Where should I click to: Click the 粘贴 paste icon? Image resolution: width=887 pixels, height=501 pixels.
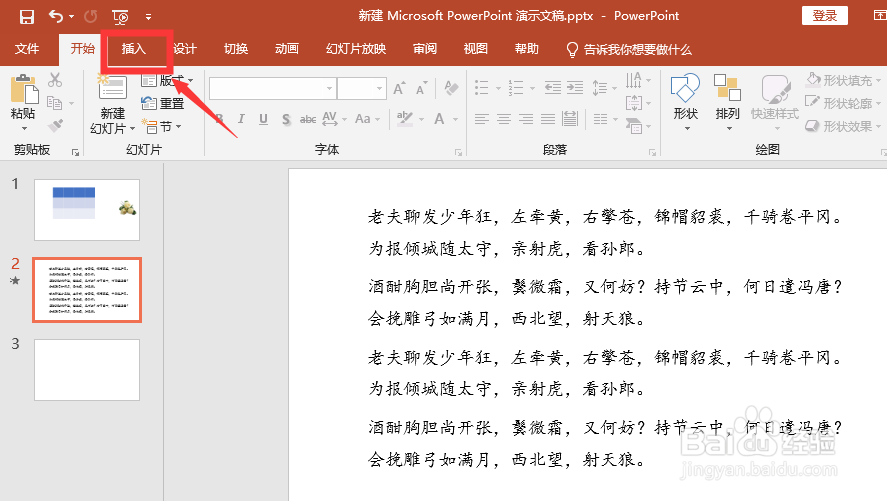tap(24, 89)
